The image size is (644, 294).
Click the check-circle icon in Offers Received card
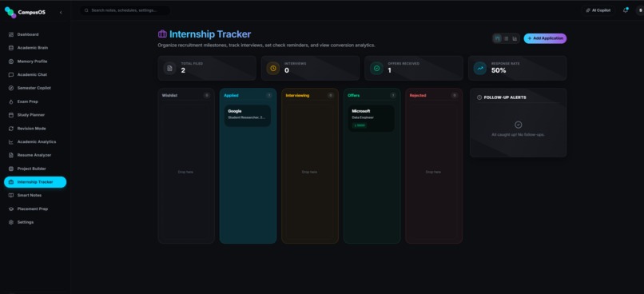coord(376,68)
